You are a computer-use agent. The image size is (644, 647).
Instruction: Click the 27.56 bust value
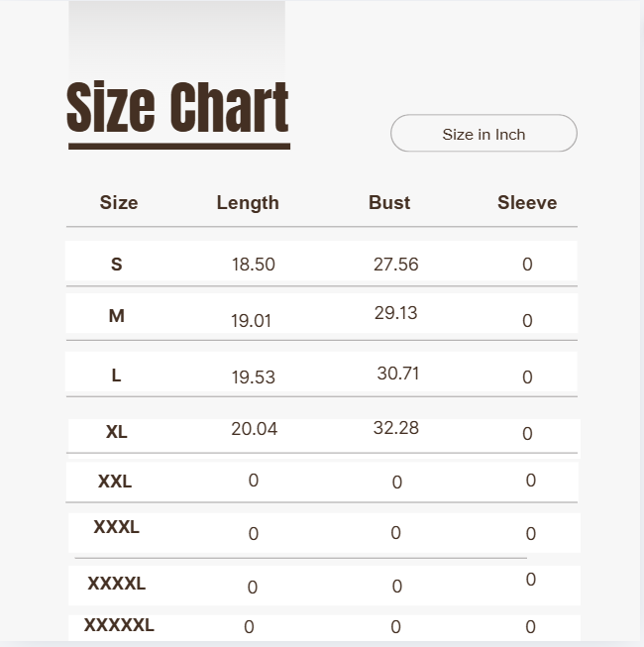(x=396, y=265)
